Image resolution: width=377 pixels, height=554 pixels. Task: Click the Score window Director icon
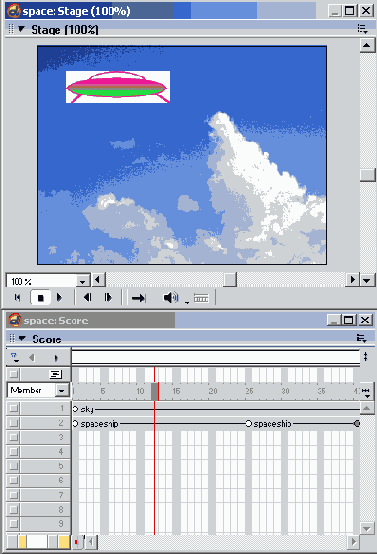[15, 320]
